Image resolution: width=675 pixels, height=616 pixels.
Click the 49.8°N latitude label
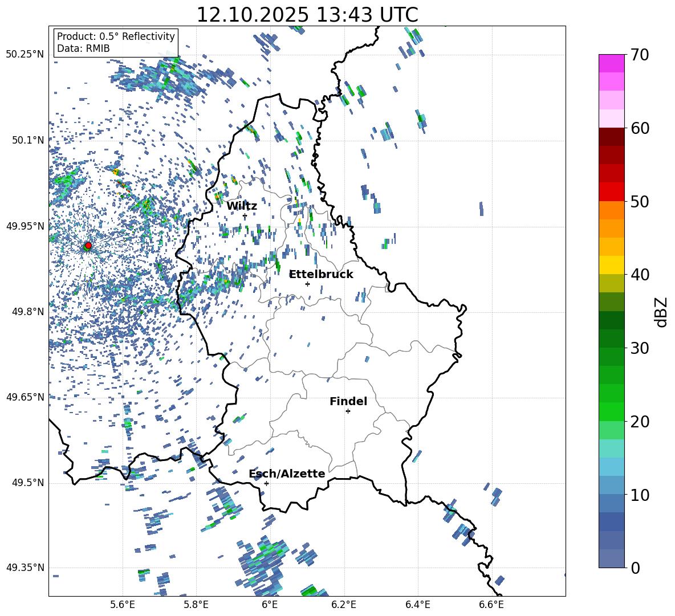click(28, 312)
